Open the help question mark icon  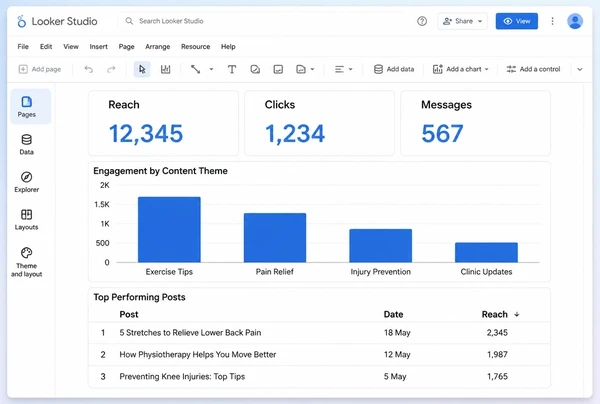tap(422, 21)
